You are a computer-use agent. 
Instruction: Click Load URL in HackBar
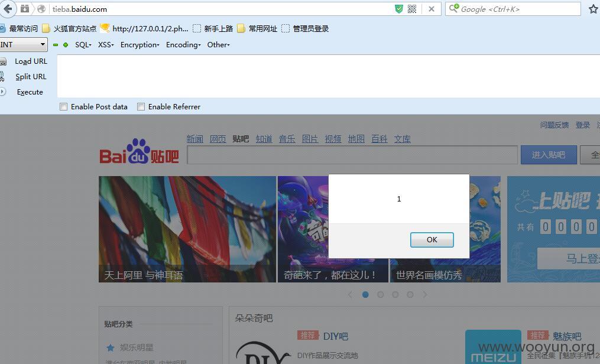coord(31,61)
